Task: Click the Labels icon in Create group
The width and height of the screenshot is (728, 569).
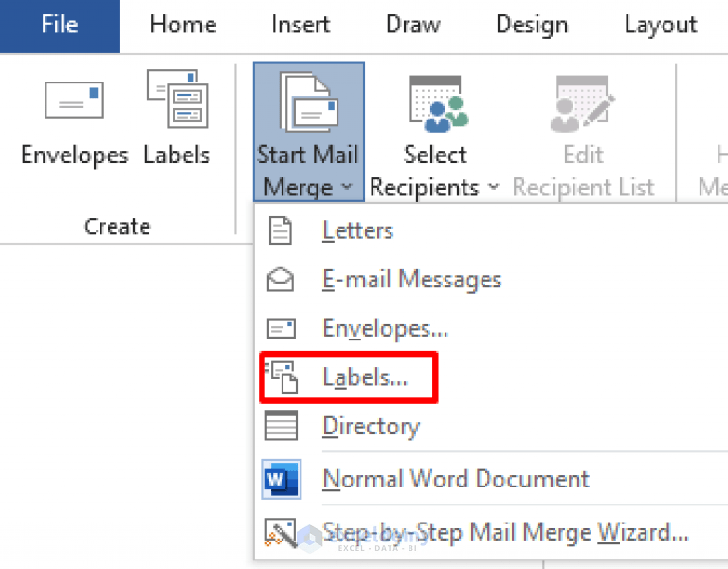Action: pos(177,99)
